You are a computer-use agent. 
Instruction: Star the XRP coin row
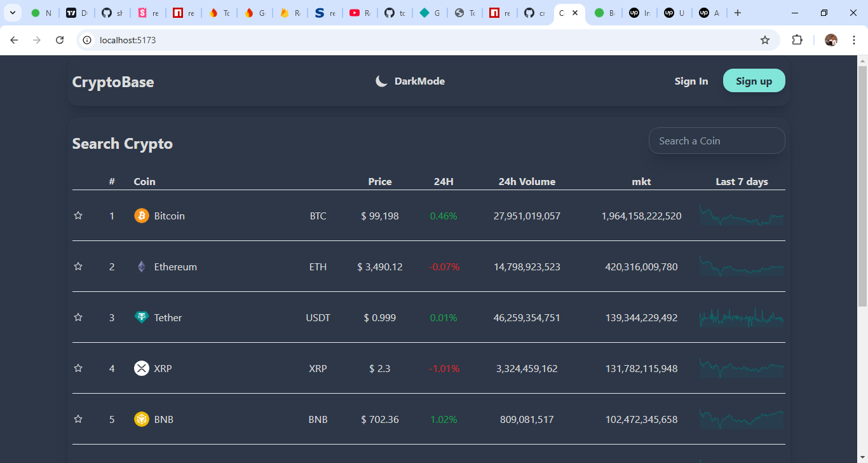click(x=78, y=368)
